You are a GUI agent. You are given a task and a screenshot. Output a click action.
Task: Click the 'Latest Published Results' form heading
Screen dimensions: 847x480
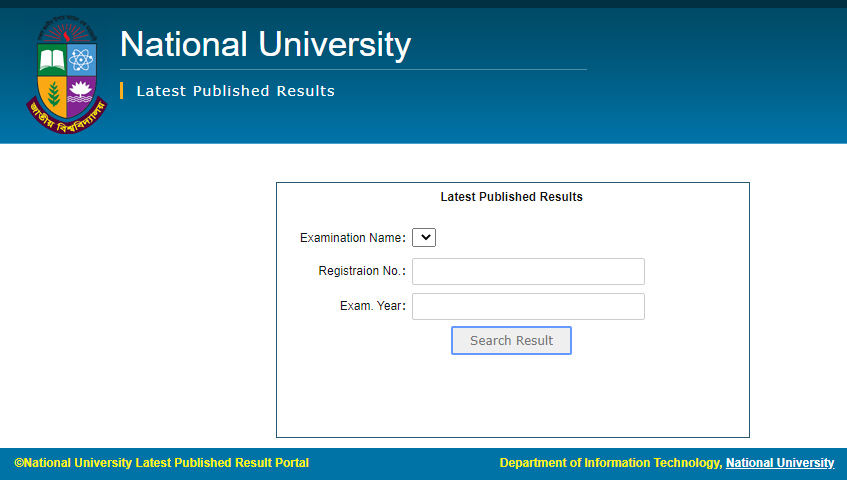512,197
